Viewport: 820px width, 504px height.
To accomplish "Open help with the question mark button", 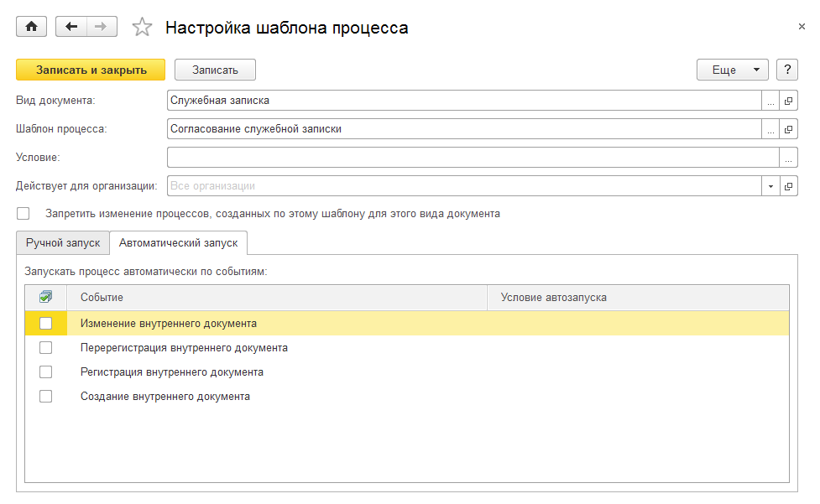I will 786,70.
